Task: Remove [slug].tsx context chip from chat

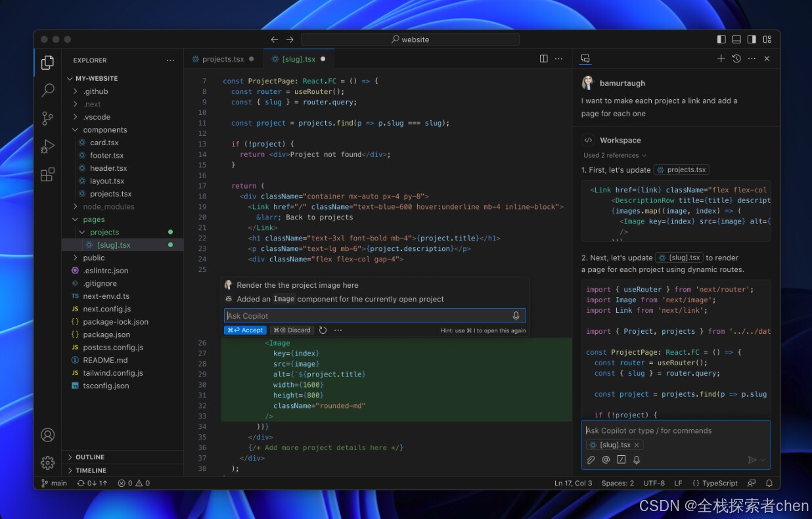Action: [x=636, y=445]
